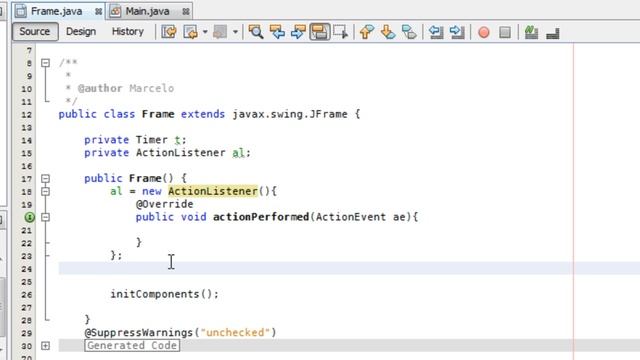The height and width of the screenshot is (360, 640).
Task: Toggle Rectangular Selection mode
Action: 341,32
